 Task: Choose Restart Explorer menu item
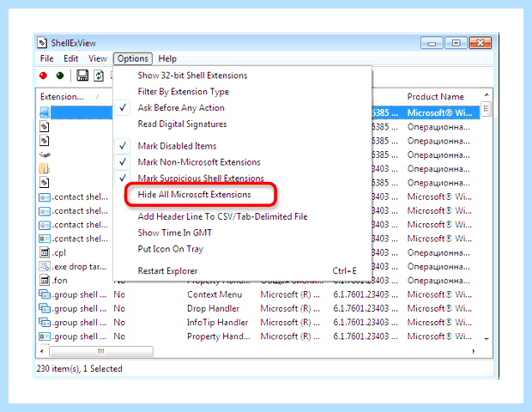[x=167, y=270]
